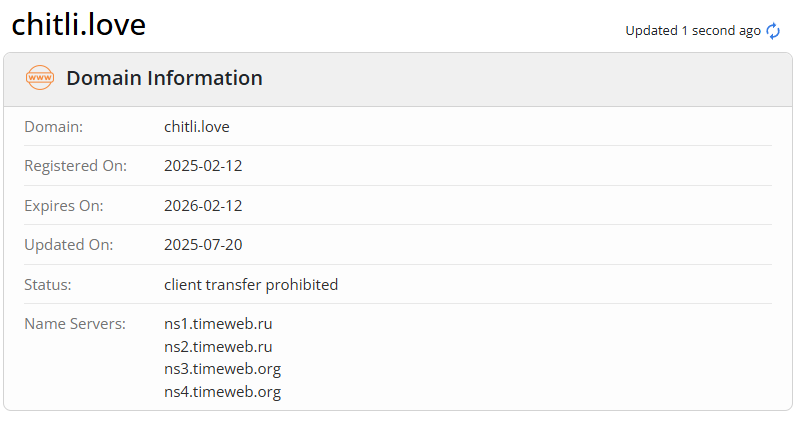Image resolution: width=800 pixels, height=421 pixels.
Task: Click the 'Status:' field label
Action: (50, 285)
